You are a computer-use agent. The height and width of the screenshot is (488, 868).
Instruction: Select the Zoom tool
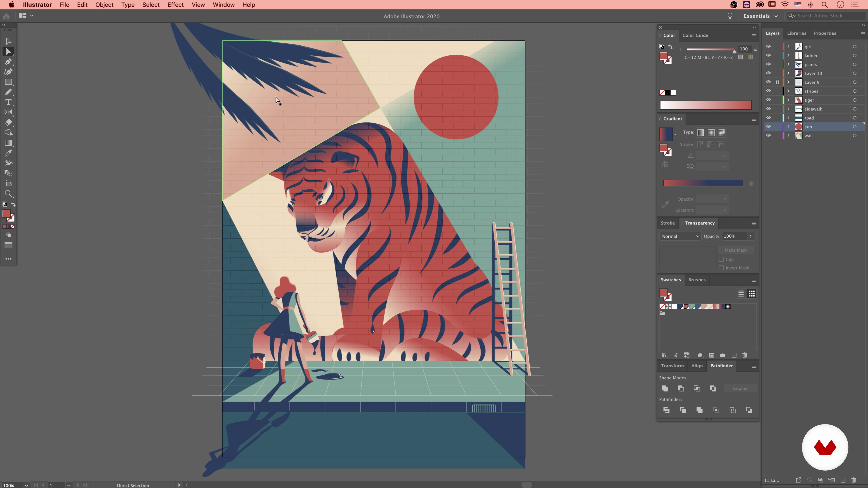point(8,194)
